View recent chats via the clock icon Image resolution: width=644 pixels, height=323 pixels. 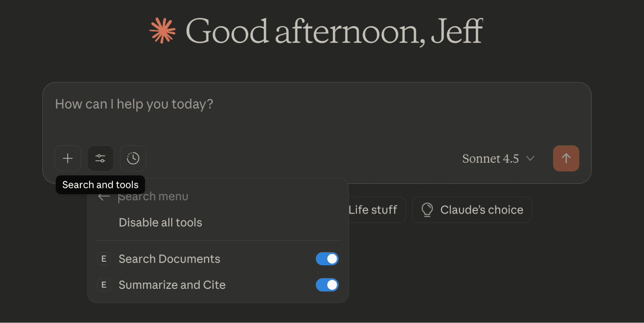click(133, 158)
